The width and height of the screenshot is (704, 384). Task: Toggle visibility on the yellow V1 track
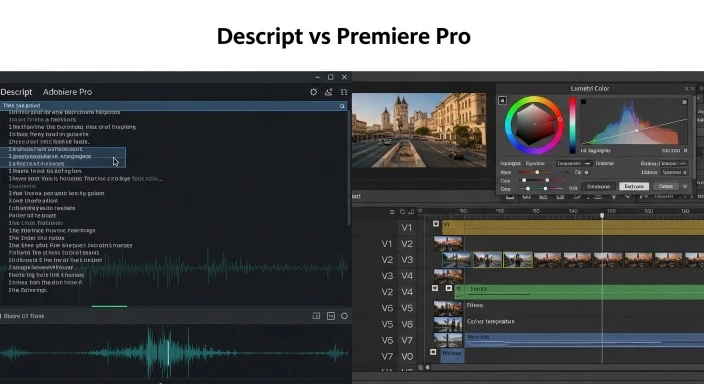(436, 224)
